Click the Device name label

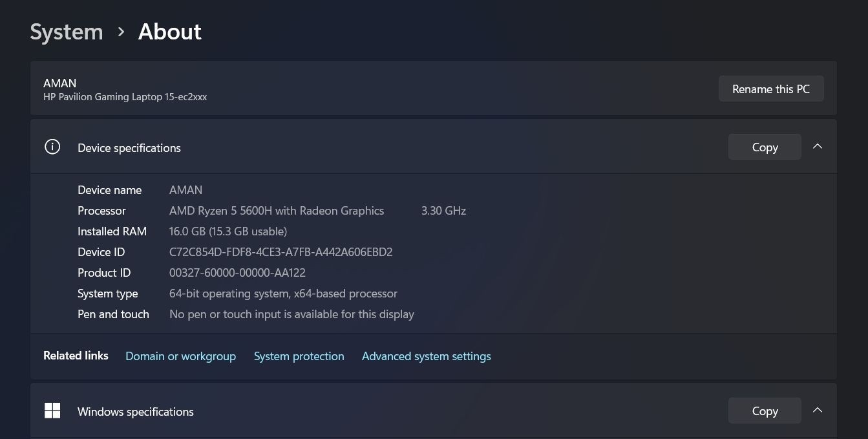click(x=110, y=190)
